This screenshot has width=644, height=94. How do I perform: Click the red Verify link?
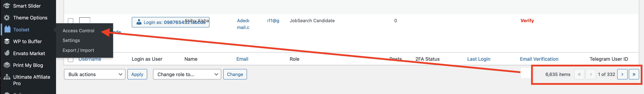point(527,21)
